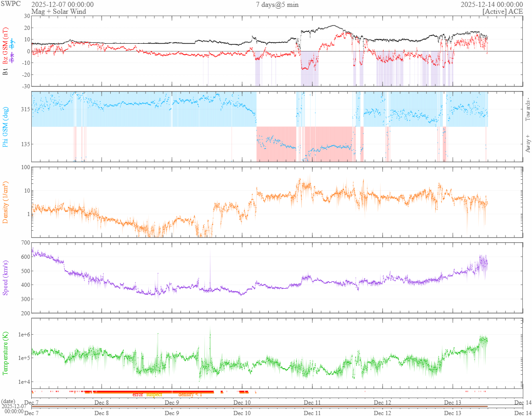Click the 100 tick on the Density axis
Screen dimensions: 532x416
pyautogui.click(x=25, y=167)
